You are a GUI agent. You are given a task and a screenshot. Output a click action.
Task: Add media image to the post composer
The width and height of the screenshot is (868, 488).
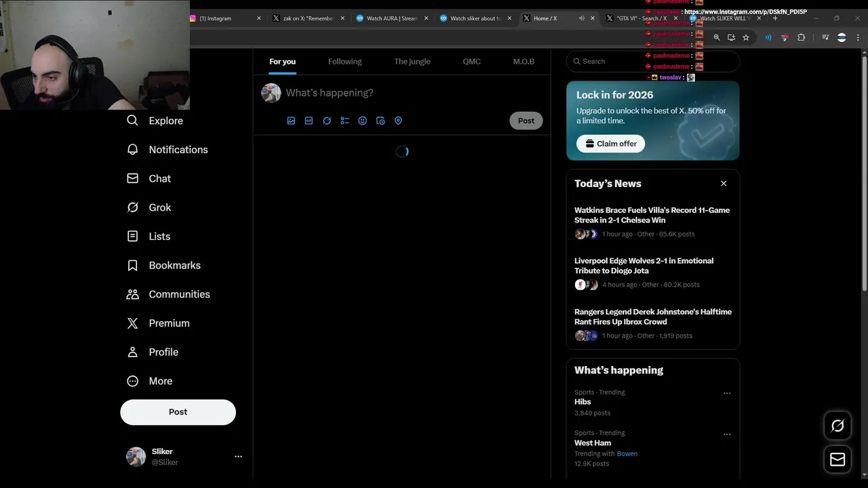coord(291,121)
